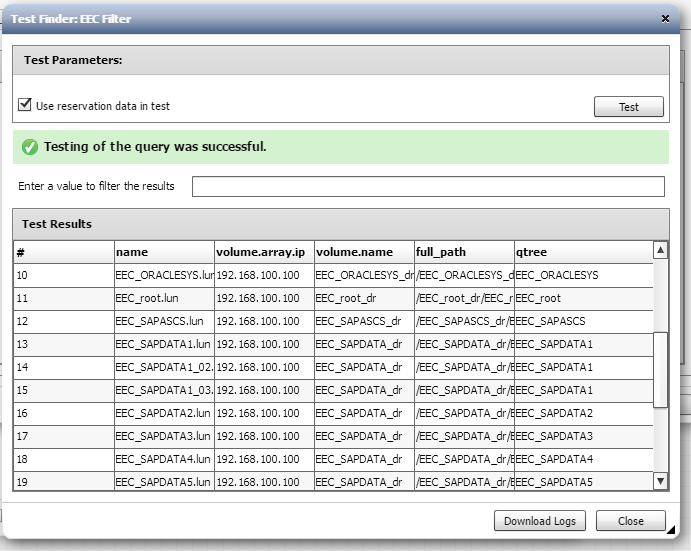
Task: Click the EEC_ORACLESYS qtree cell
Action: click(x=557, y=276)
